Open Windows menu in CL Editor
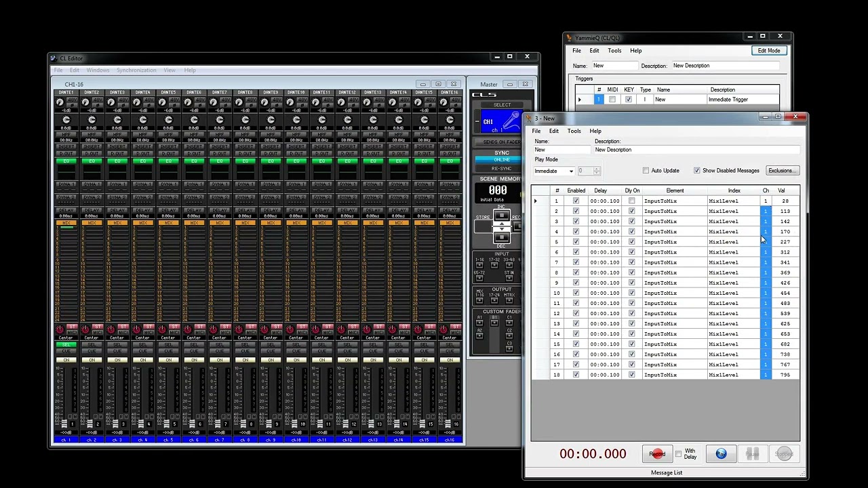The image size is (868, 488). (x=98, y=70)
